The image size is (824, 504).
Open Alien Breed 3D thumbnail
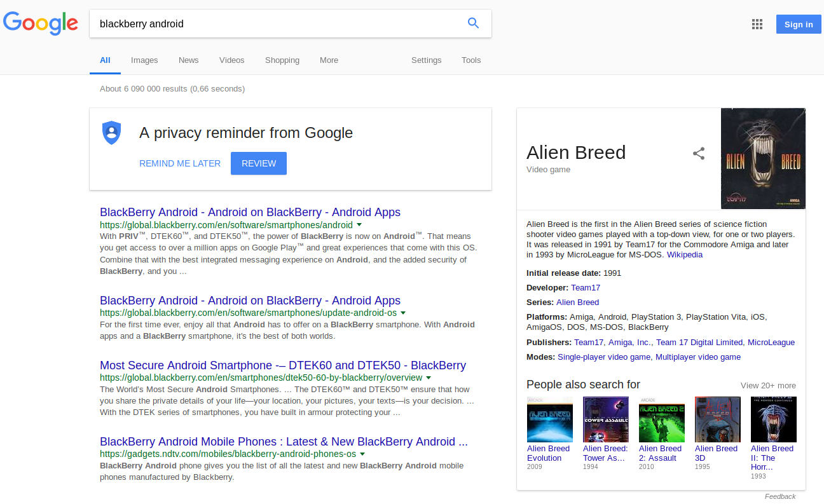[718, 419]
